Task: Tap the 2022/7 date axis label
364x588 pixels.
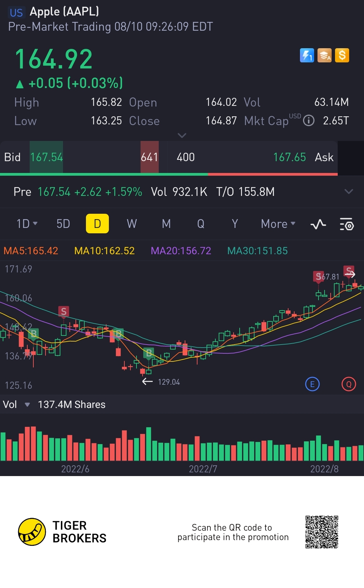Action: tap(203, 469)
